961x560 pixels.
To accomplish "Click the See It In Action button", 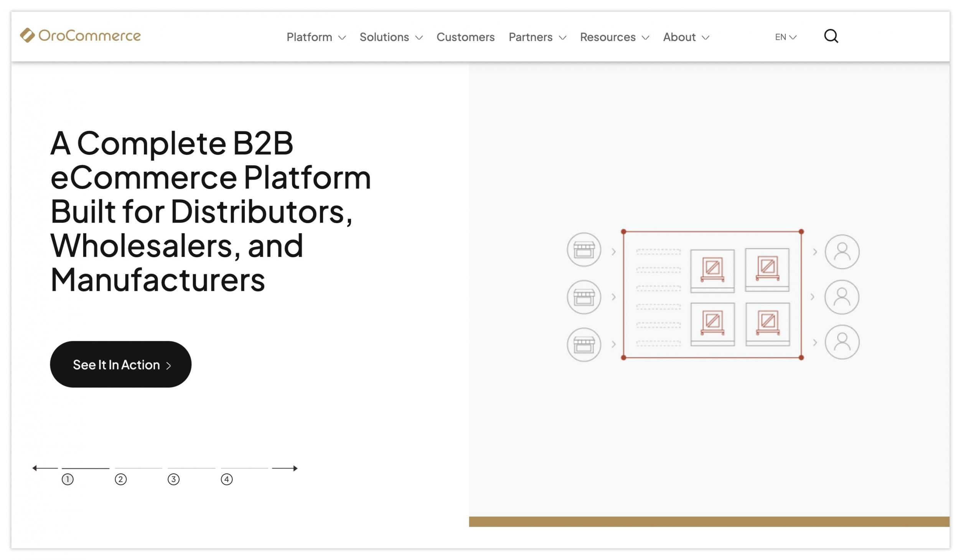I will 120,364.
